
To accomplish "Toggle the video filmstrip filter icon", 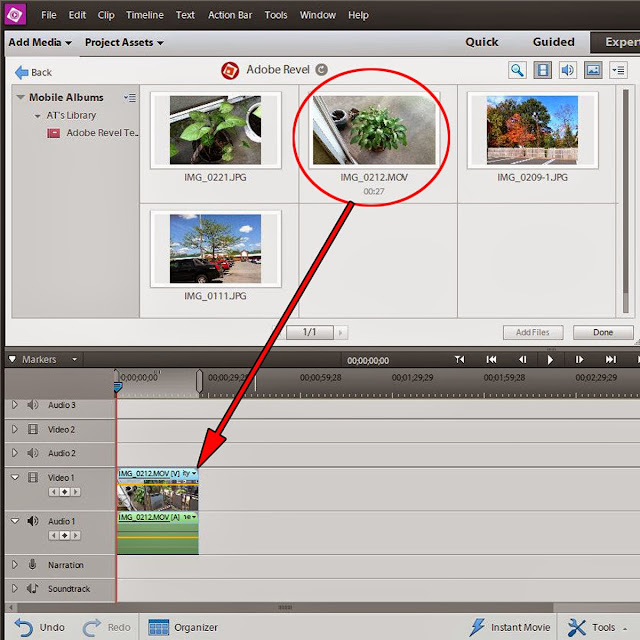I will point(542,70).
